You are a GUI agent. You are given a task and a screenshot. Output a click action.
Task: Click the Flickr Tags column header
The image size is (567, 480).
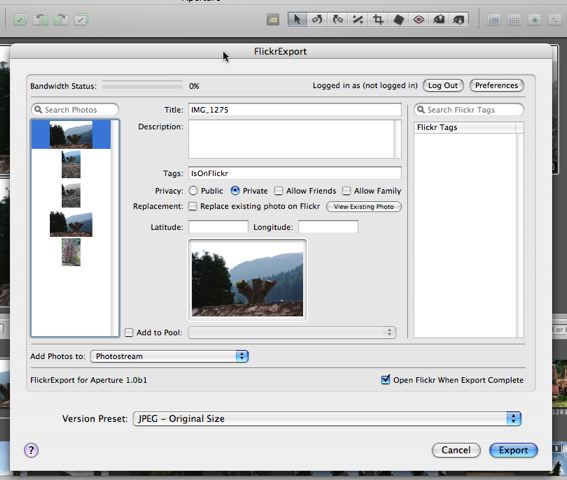(x=465, y=127)
